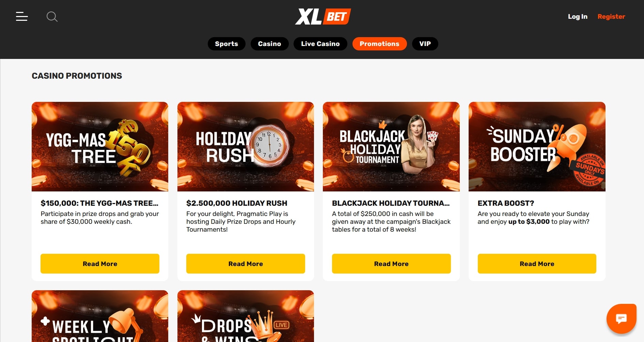
Task: Read more about Ygg-Mas Tree promotion
Action: 100,264
